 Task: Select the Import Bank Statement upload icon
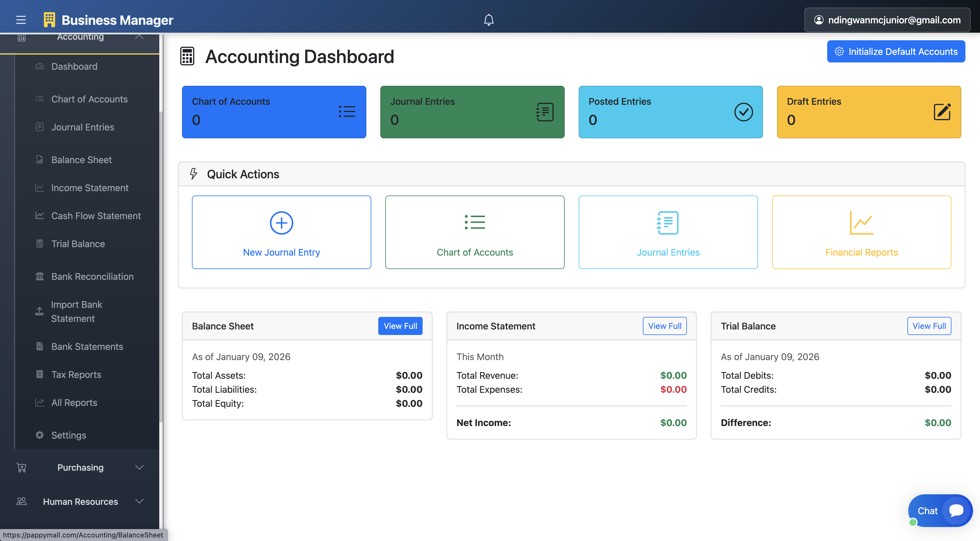point(40,311)
